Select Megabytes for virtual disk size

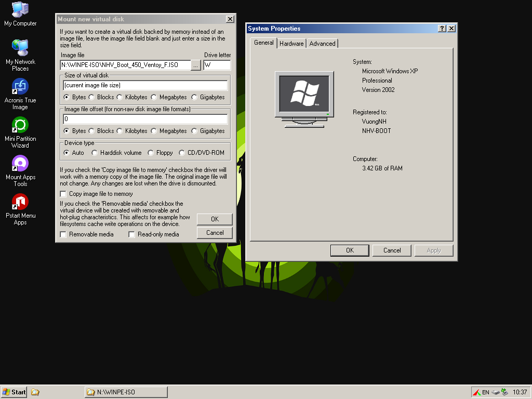[169, 97]
